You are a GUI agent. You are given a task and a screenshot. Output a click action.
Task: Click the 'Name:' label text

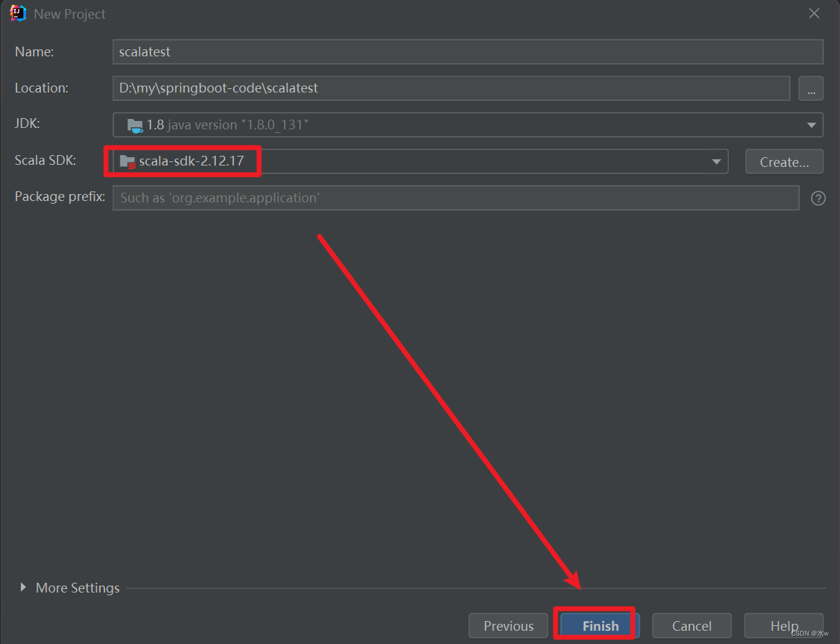coord(34,51)
